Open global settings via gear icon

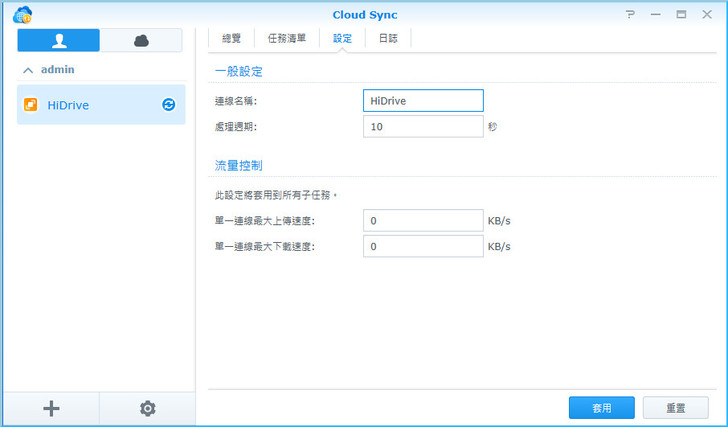point(148,408)
